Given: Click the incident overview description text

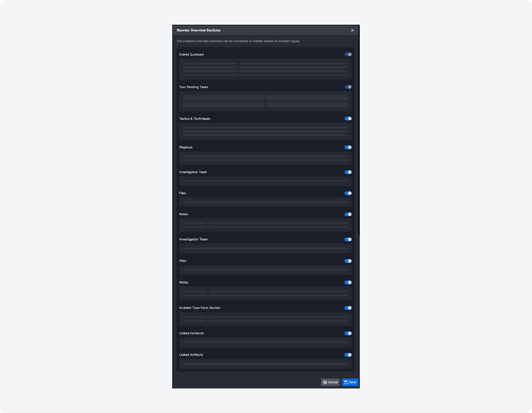Looking at the screenshot, I should [x=238, y=41].
